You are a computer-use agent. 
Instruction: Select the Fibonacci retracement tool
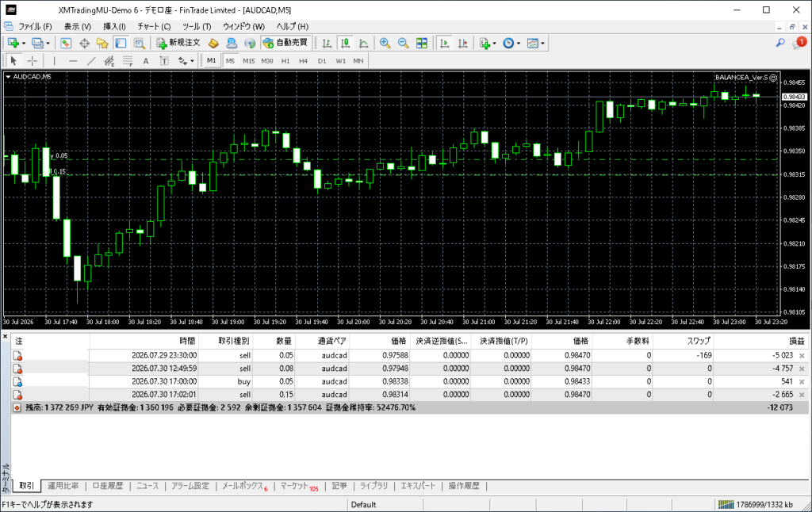128,61
